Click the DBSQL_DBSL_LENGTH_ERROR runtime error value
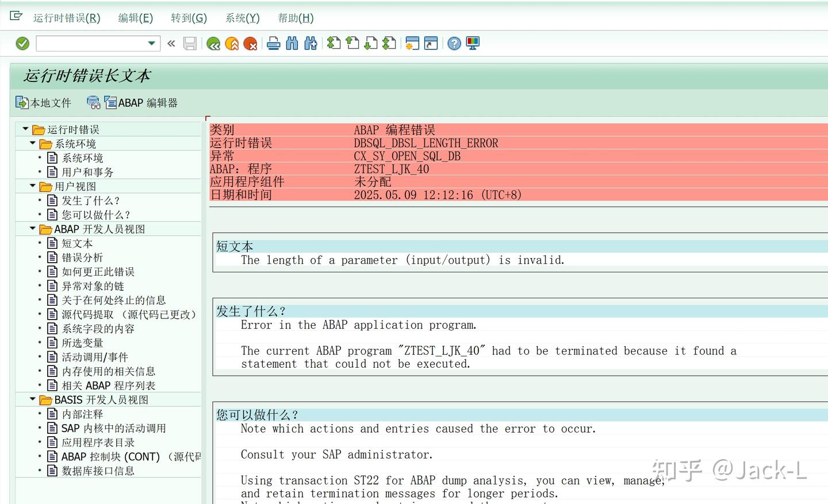 coord(426,143)
